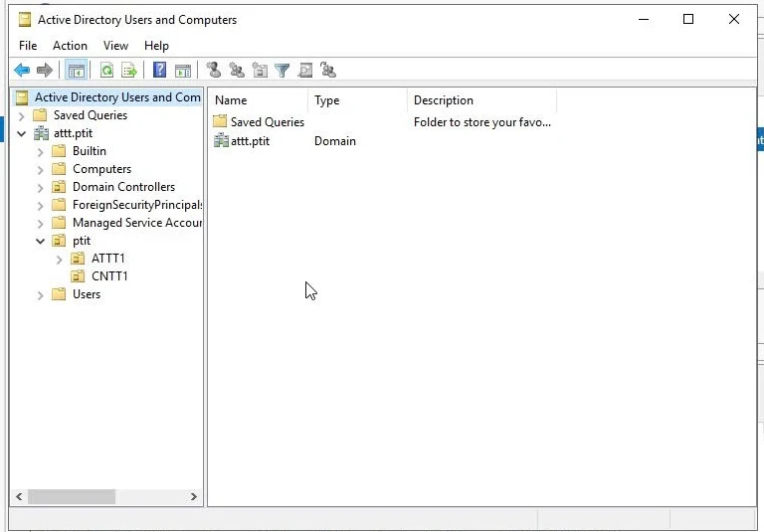Expand Saved Queries in the tree

(22, 116)
